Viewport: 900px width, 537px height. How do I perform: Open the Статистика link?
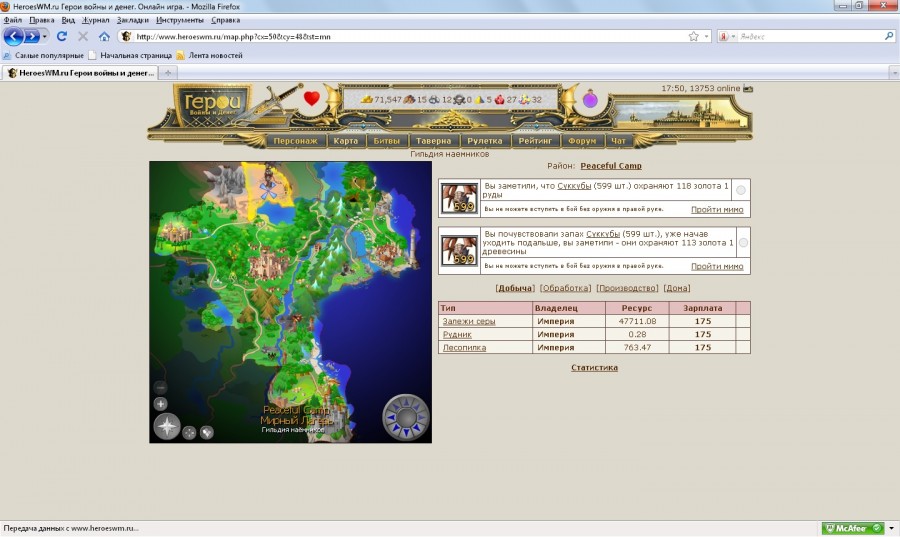(x=594, y=368)
